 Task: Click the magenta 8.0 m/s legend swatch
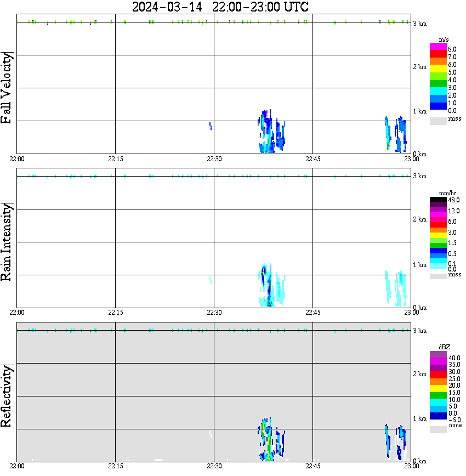438,47
